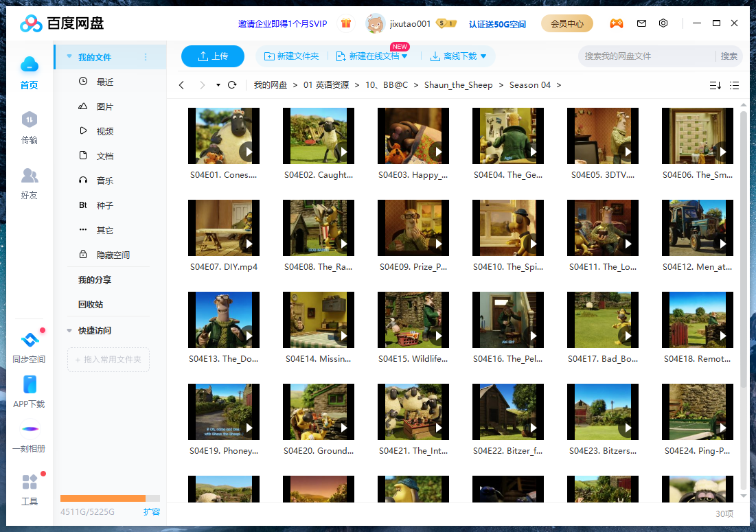Viewport: 756px width, 532px height.
Task: Open the 首页 home sidebar icon
Action: [x=30, y=65]
